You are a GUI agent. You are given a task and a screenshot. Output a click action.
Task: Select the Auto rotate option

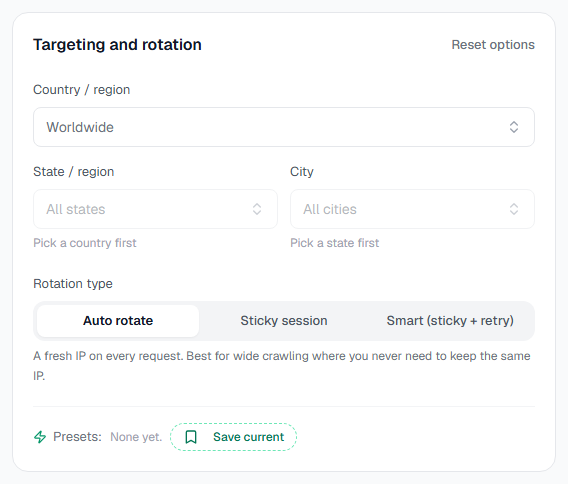click(118, 321)
